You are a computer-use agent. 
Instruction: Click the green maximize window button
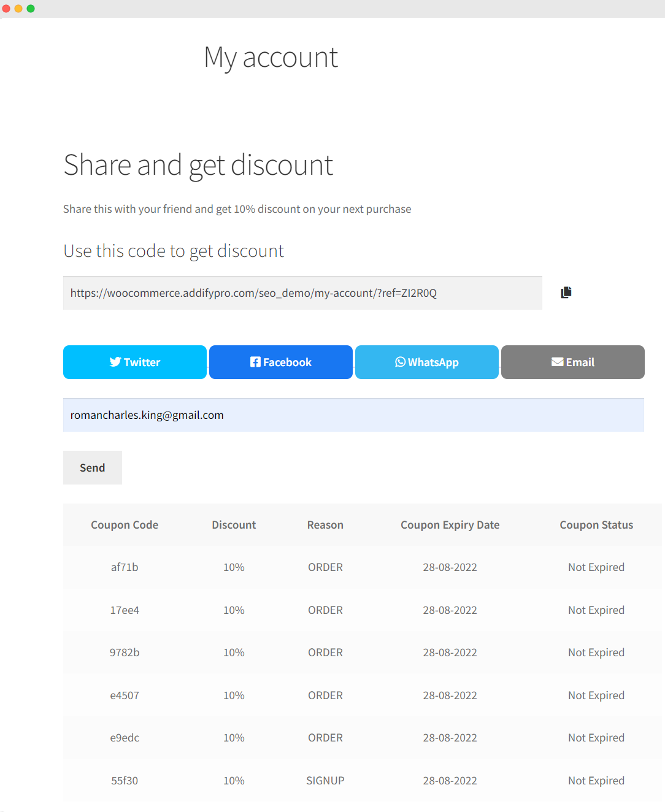[31, 9]
